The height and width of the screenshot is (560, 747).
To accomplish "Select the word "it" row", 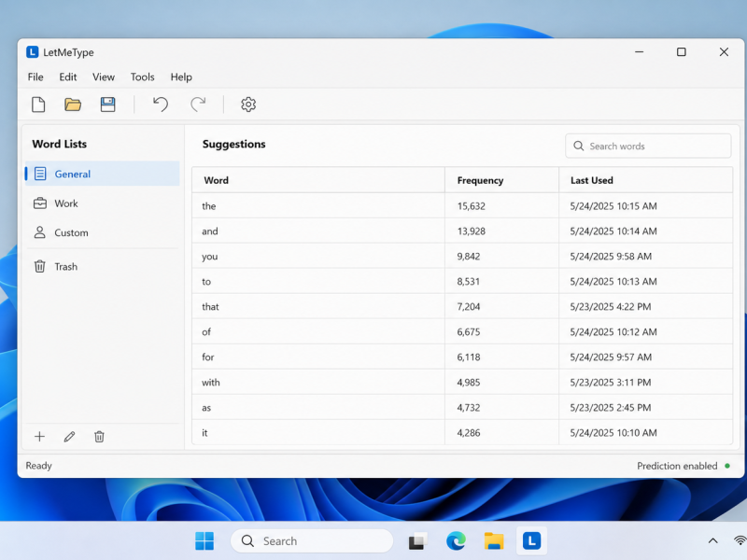I will [x=462, y=432].
